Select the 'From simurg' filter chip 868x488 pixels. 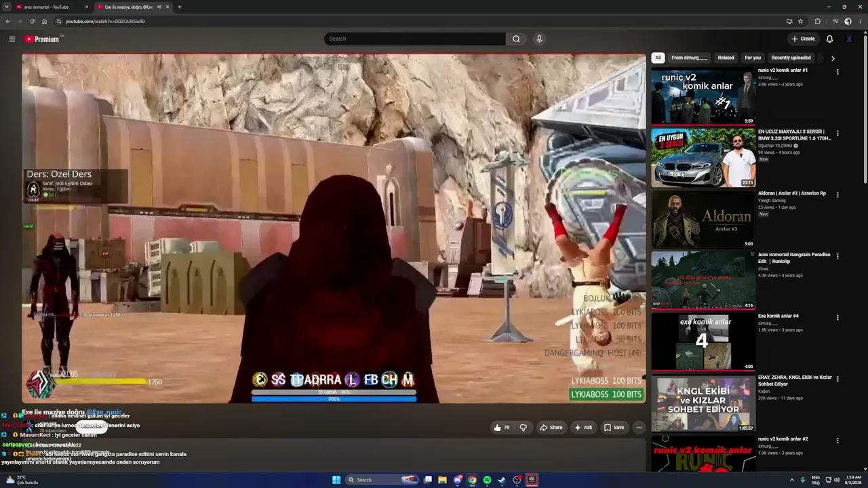point(689,58)
